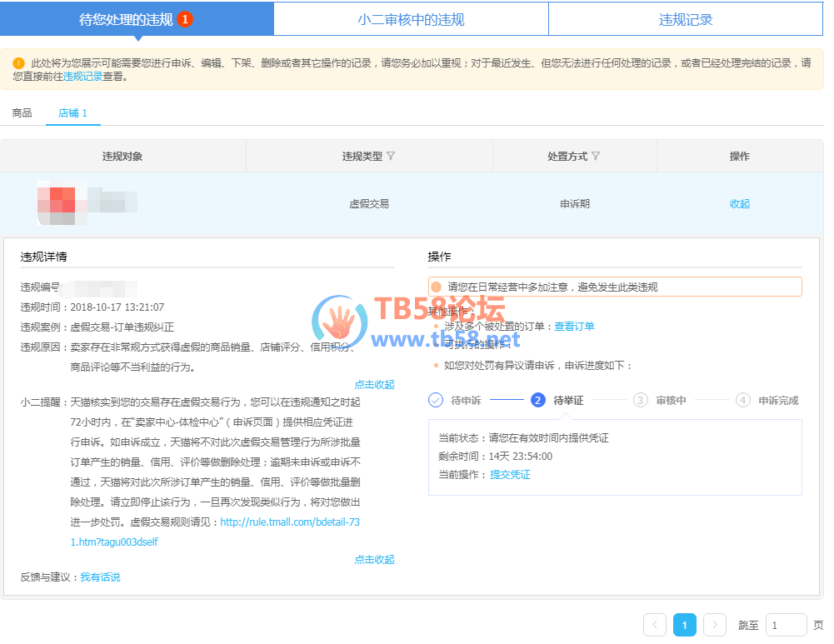Click the 操作 column header
Image resolution: width=834 pixels, height=644 pixels.
click(739, 157)
